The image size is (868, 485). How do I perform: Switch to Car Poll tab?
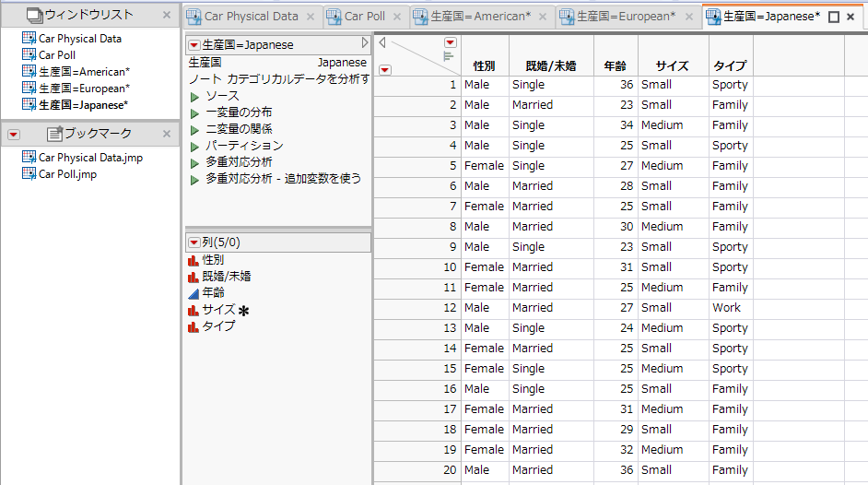[x=364, y=17]
